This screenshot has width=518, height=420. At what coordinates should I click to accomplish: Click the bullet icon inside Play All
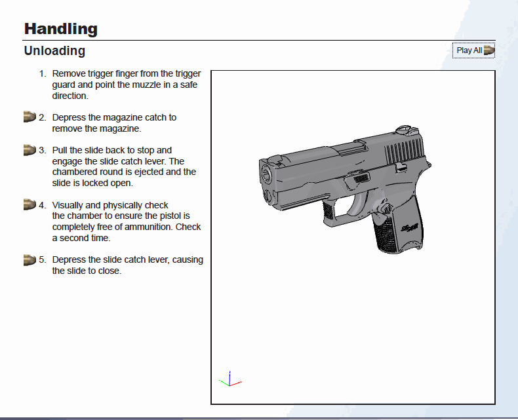488,50
